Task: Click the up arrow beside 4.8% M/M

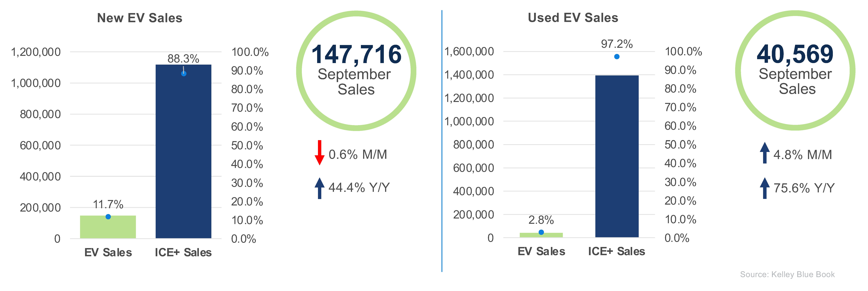Action: 765,153
